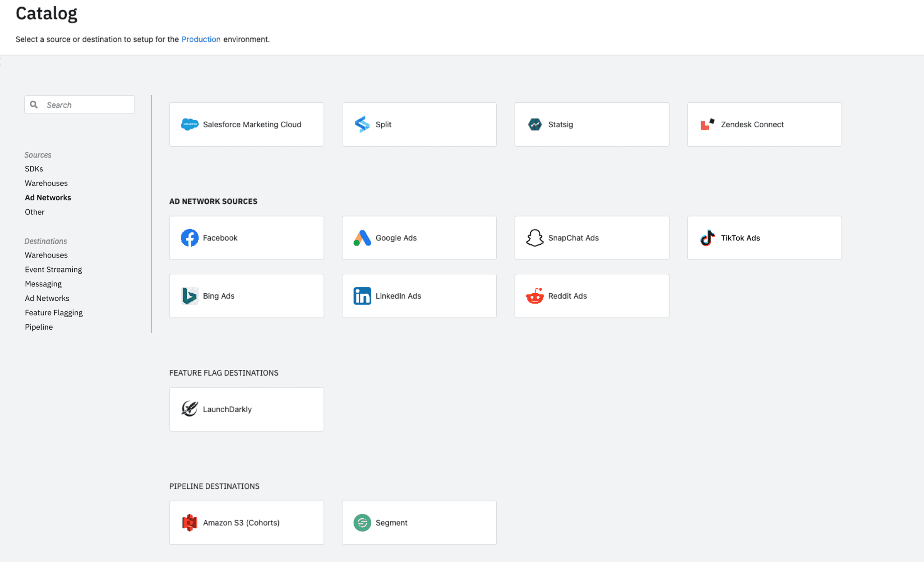
Task: Select the Facebook ad network source
Action: tap(246, 238)
